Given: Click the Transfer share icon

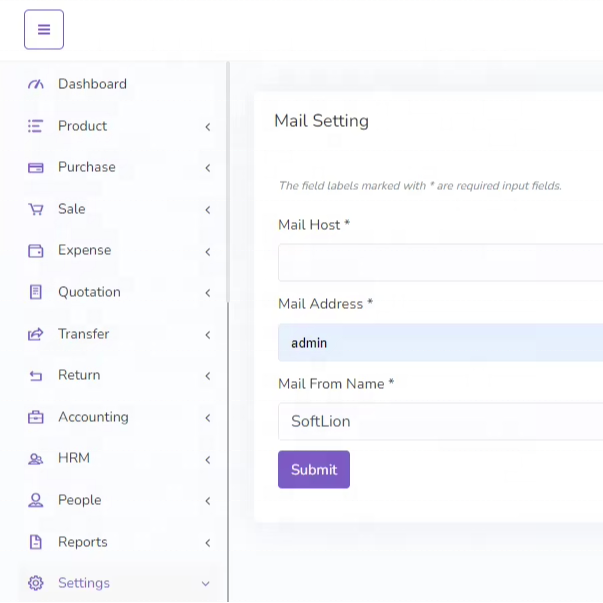Looking at the screenshot, I should click(x=36, y=334).
